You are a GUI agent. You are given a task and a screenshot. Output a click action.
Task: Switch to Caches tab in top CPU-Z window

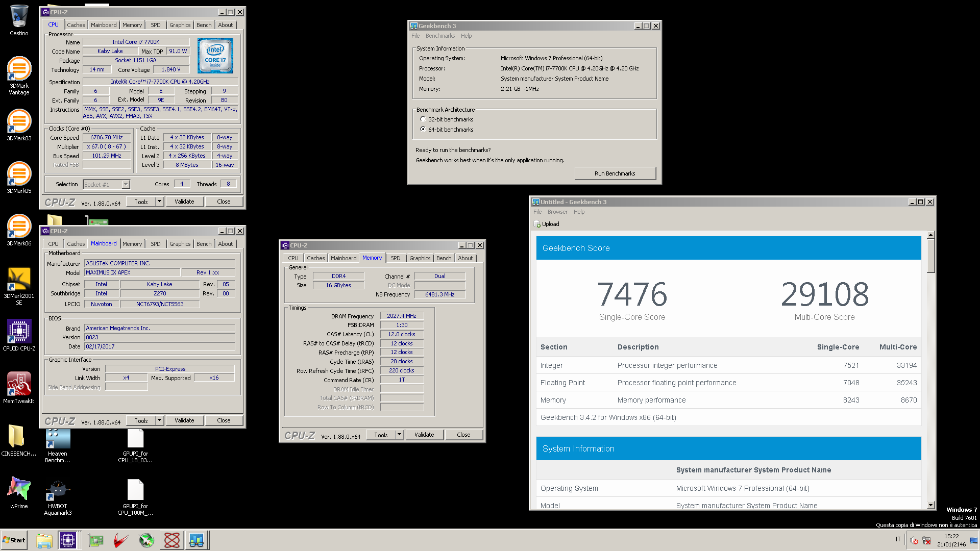(x=76, y=25)
